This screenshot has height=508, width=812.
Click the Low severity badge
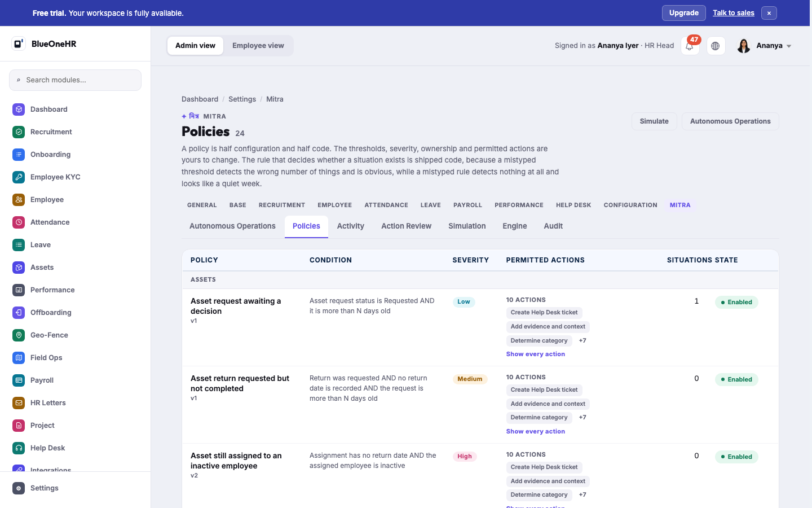(x=464, y=302)
